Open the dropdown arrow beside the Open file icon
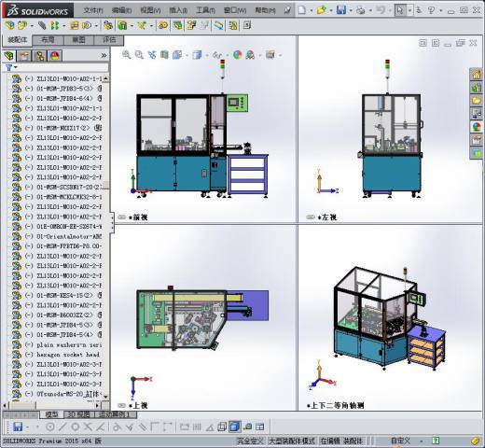Screen dimensions: 485x448 coord(331,10)
